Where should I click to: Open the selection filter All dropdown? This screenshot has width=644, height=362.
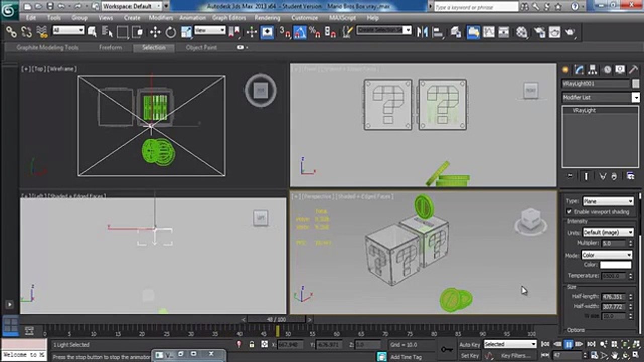68,31
